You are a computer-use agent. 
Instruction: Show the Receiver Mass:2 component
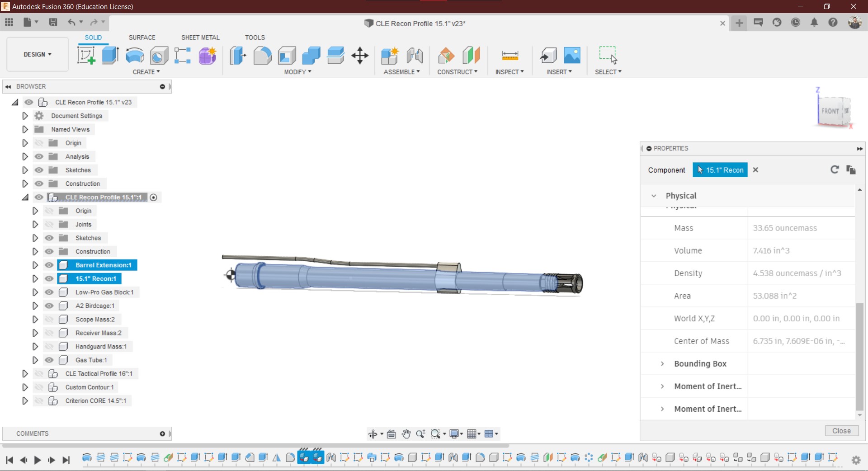[x=49, y=333]
